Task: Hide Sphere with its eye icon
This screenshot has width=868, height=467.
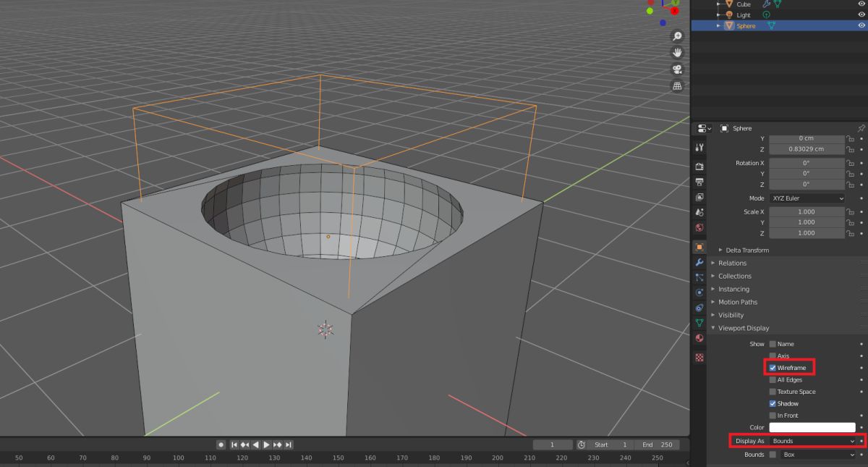Action: point(861,25)
